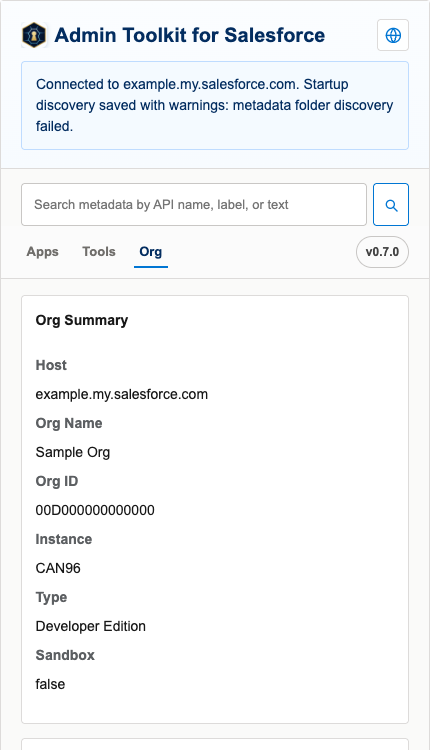Screen dimensions: 430x750
Task: Select the Org ID 00D000000000000
Action: click(x=95, y=510)
